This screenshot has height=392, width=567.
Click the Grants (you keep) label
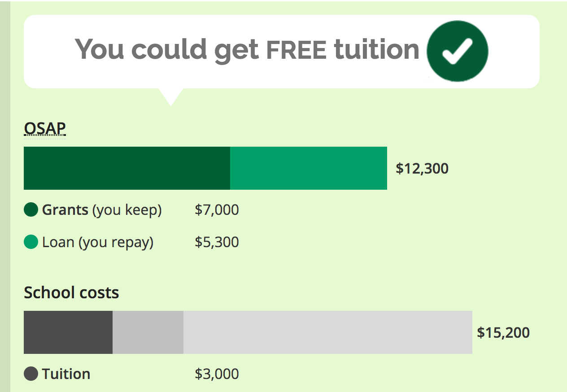click(102, 210)
